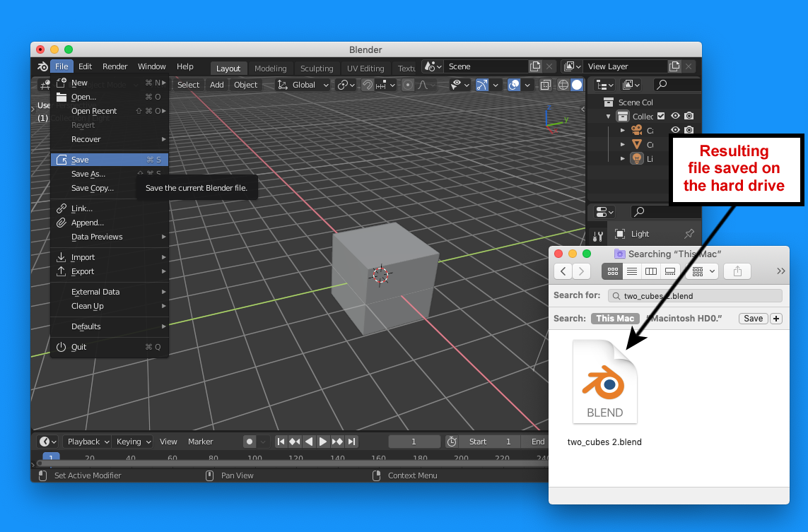Click the new view layer copy icon
This screenshot has width=808, height=532.
674,66
